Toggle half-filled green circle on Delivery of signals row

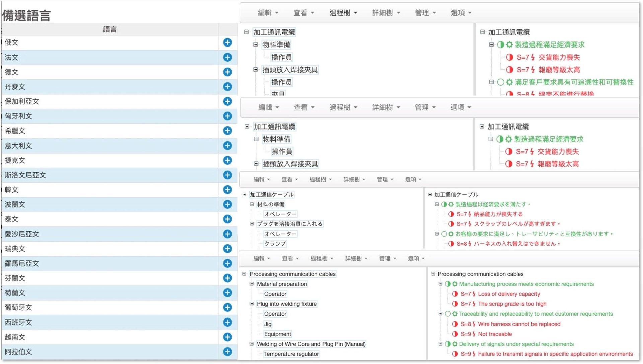(x=448, y=344)
